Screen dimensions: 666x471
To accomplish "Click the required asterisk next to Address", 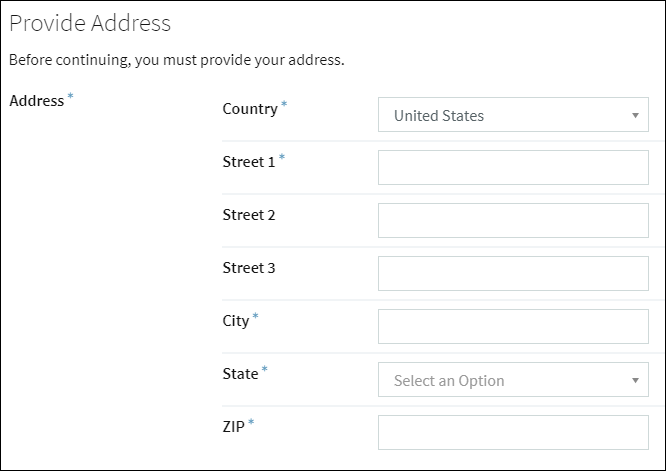I will pyautogui.click(x=71, y=97).
